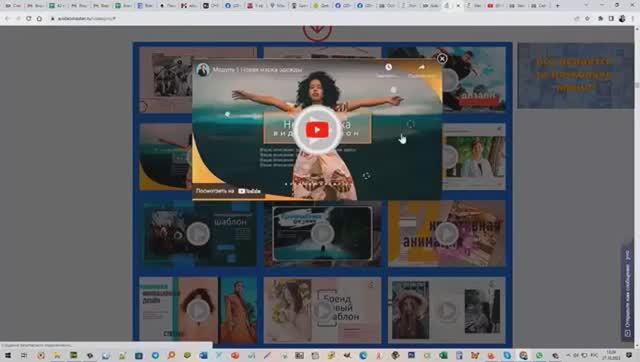
Task: Switch to the YouTube browser tab
Action: coord(495,6)
